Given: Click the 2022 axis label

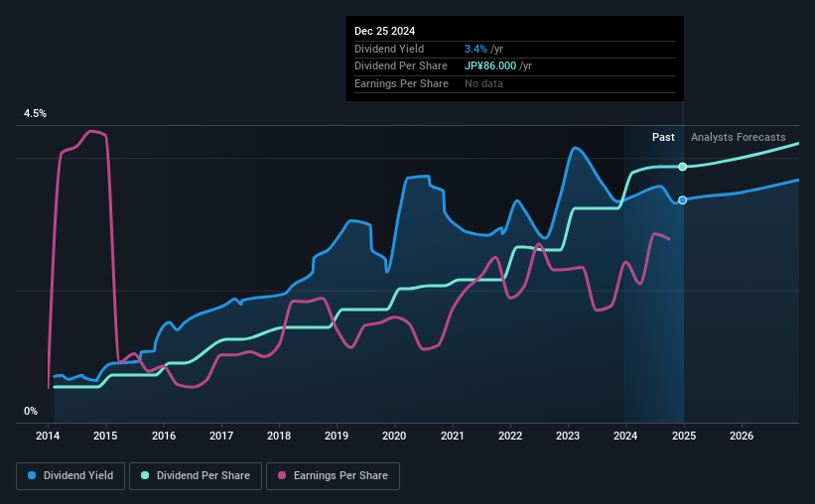Looking at the screenshot, I should pos(510,436).
